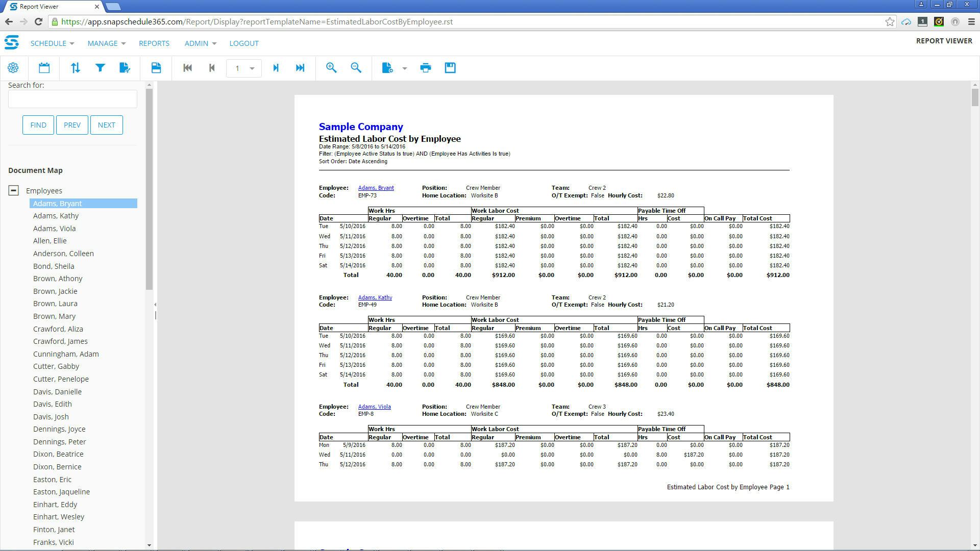This screenshot has width=980, height=551.
Task: Export the report to a file
Action: pyautogui.click(x=388, y=67)
